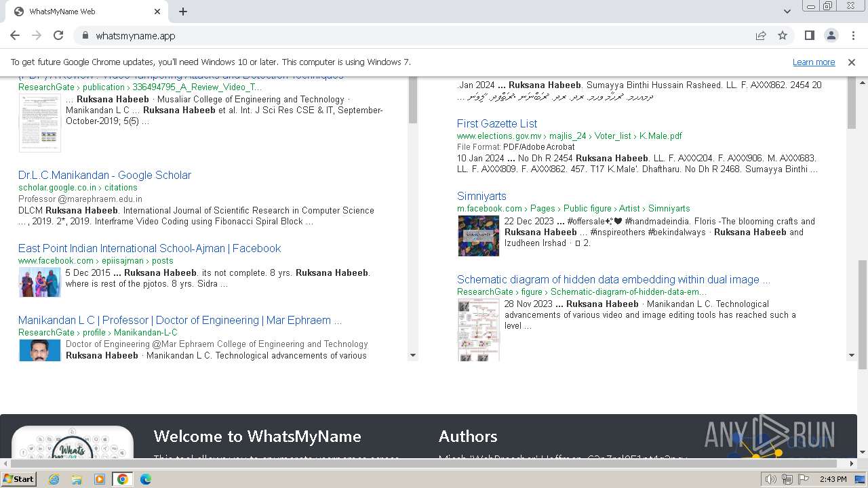
Task: Close the WhatsMyName Web tab
Action: click(157, 12)
